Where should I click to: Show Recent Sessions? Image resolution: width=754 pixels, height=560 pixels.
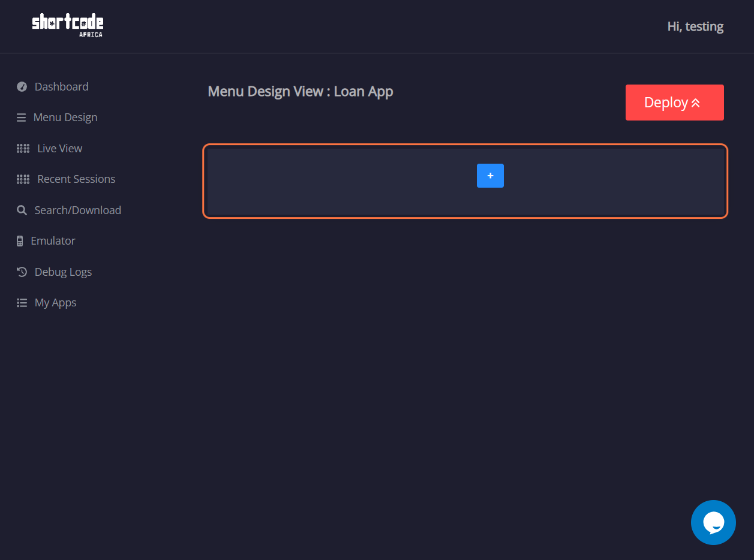(x=76, y=179)
